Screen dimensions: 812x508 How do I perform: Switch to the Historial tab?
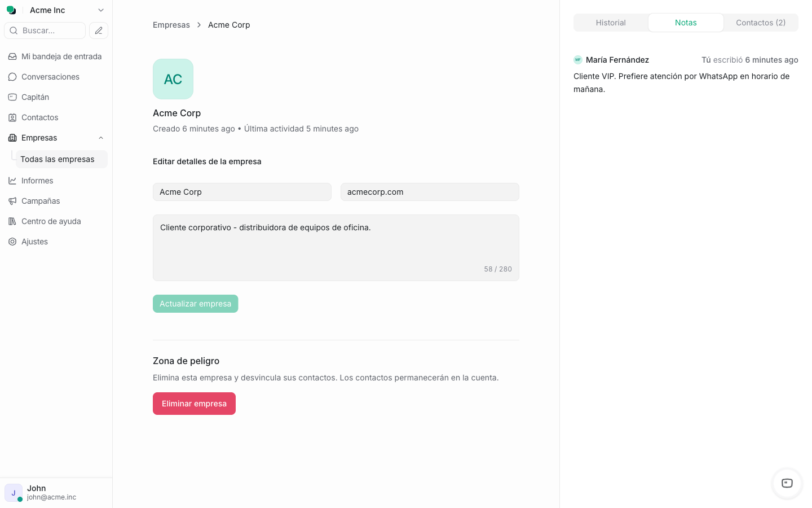(x=611, y=23)
